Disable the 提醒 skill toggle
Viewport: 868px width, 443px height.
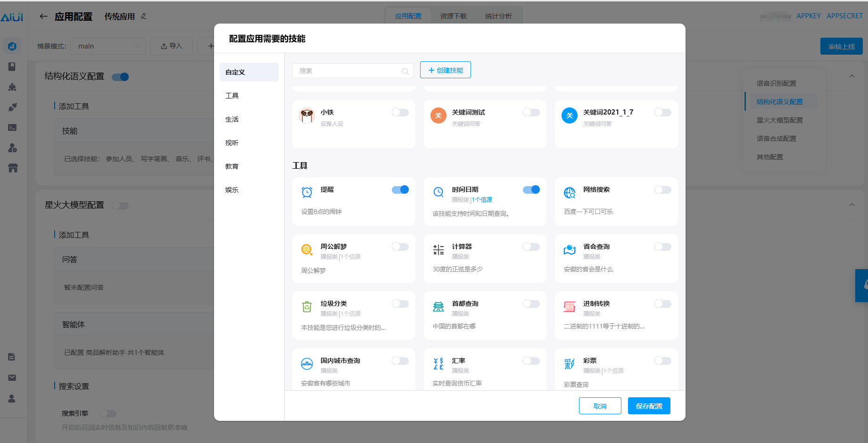[400, 190]
